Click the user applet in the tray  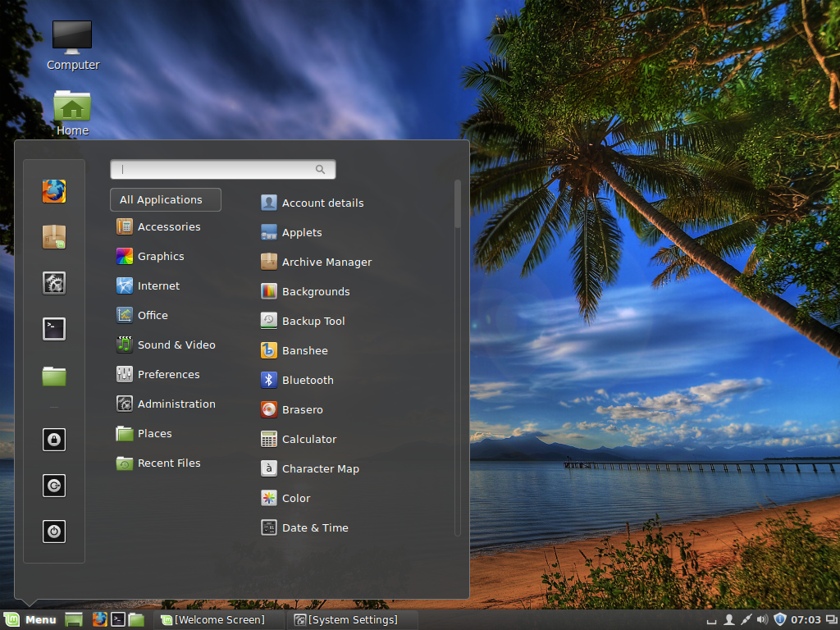coord(728,619)
